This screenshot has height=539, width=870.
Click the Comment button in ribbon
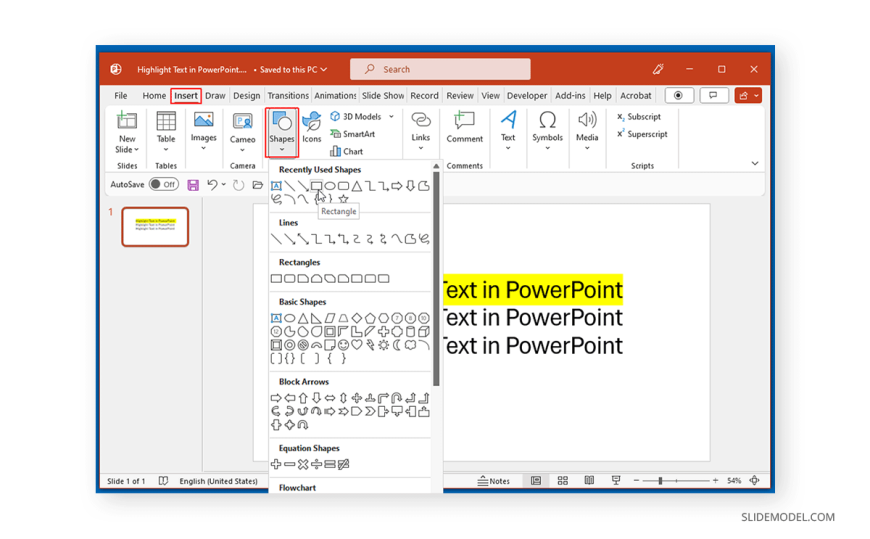click(464, 128)
